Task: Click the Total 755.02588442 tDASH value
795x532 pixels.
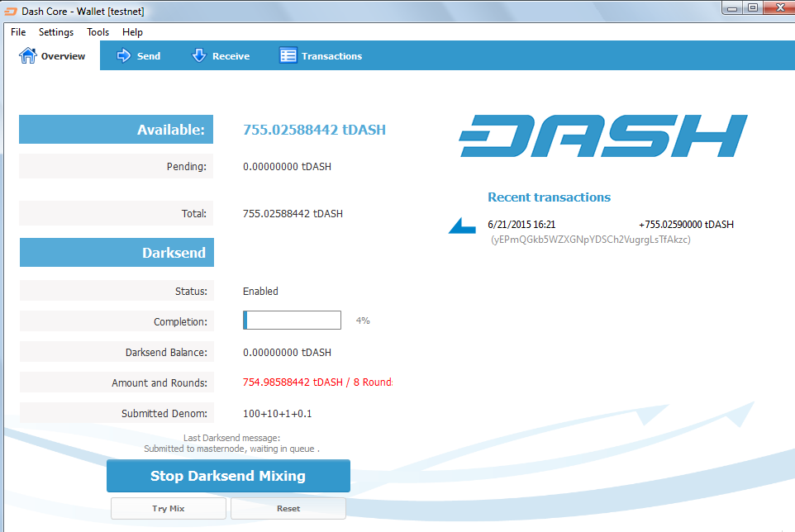Action: click(293, 214)
